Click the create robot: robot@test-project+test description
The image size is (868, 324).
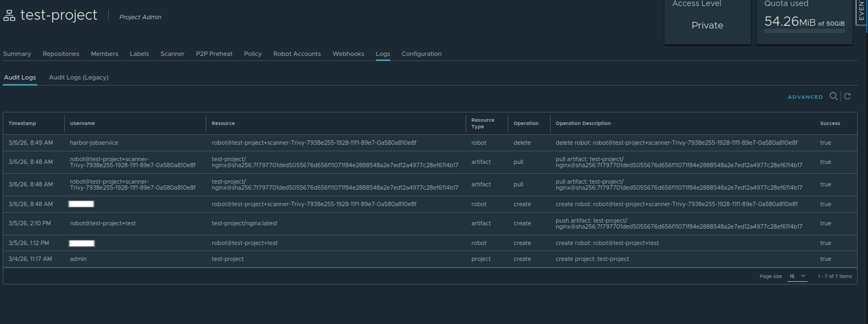(x=607, y=243)
